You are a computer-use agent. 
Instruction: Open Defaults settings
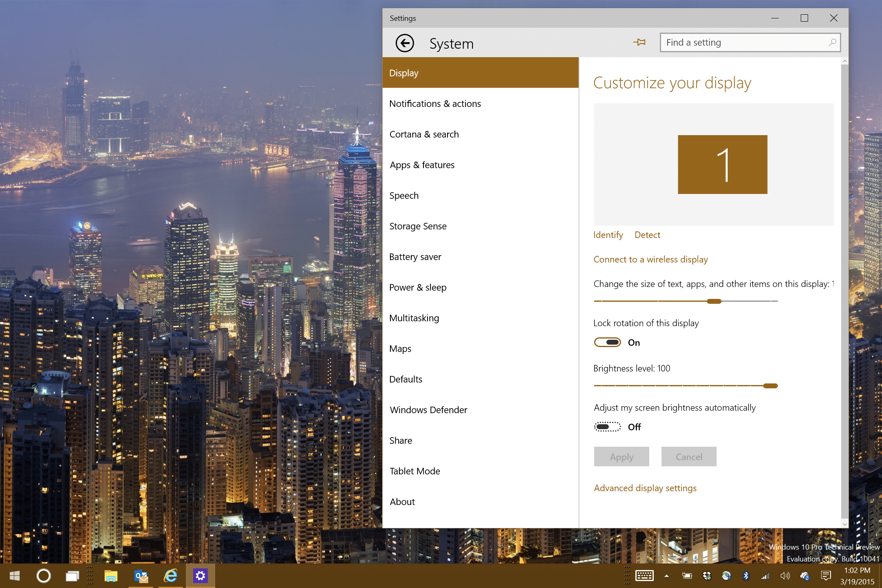coord(481,379)
